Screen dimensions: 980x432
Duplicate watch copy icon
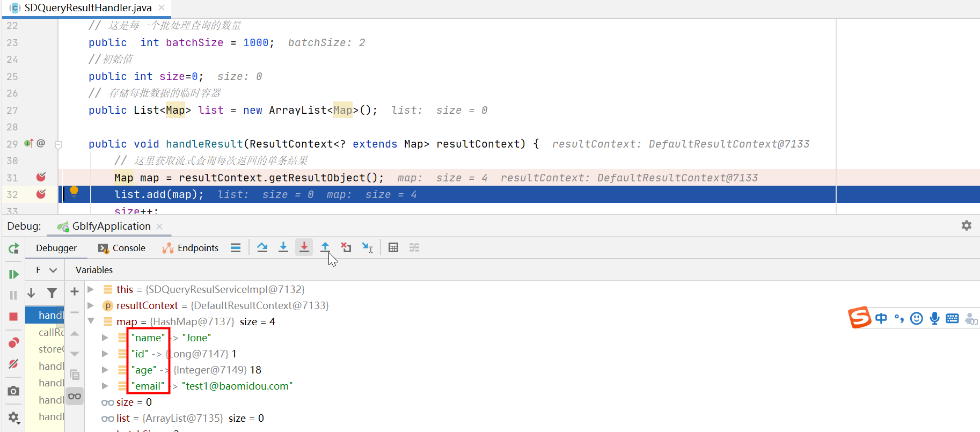click(75, 375)
